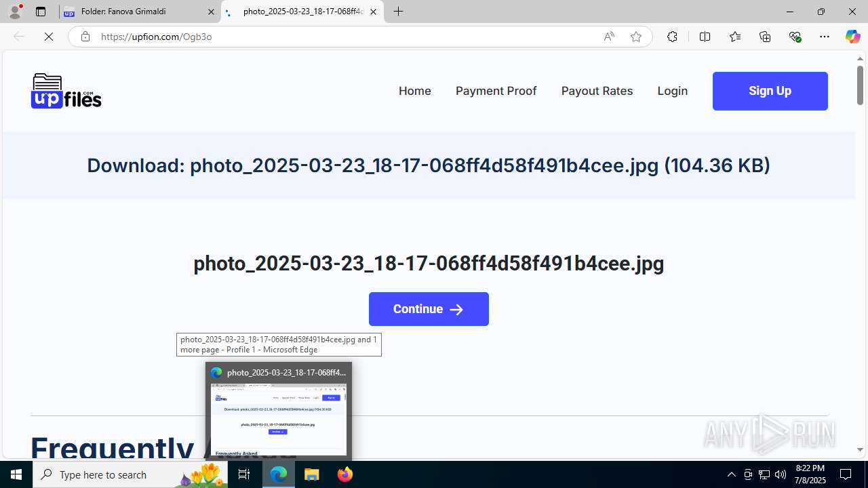
Task: View site information lock icon
Action: (x=85, y=37)
